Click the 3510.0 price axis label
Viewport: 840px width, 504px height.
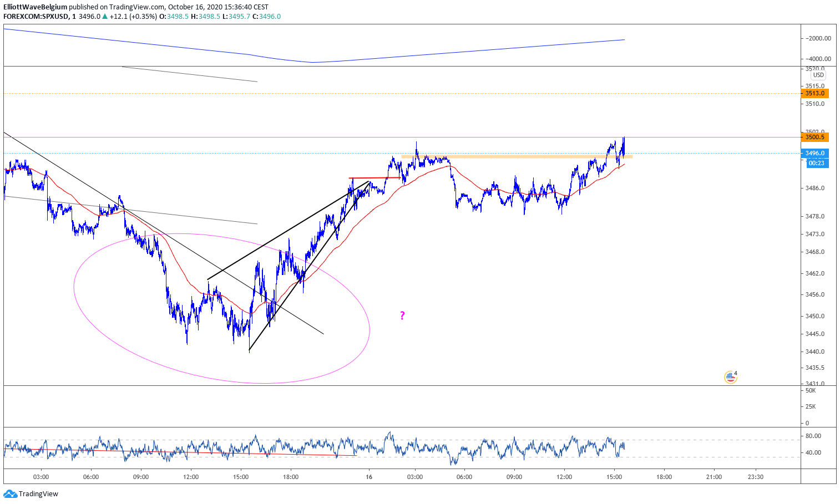point(815,104)
